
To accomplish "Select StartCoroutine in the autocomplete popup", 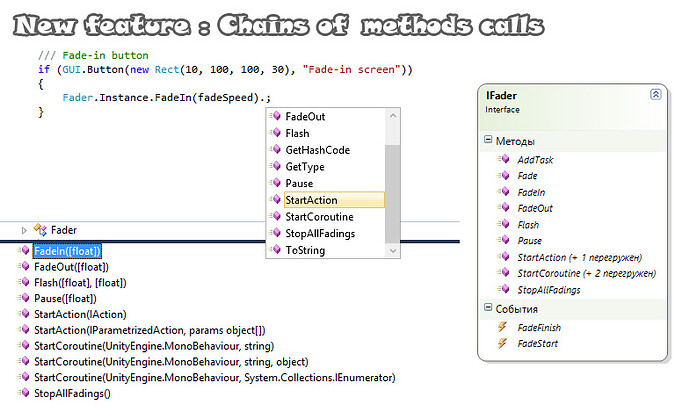I will [x=319, y=217].
